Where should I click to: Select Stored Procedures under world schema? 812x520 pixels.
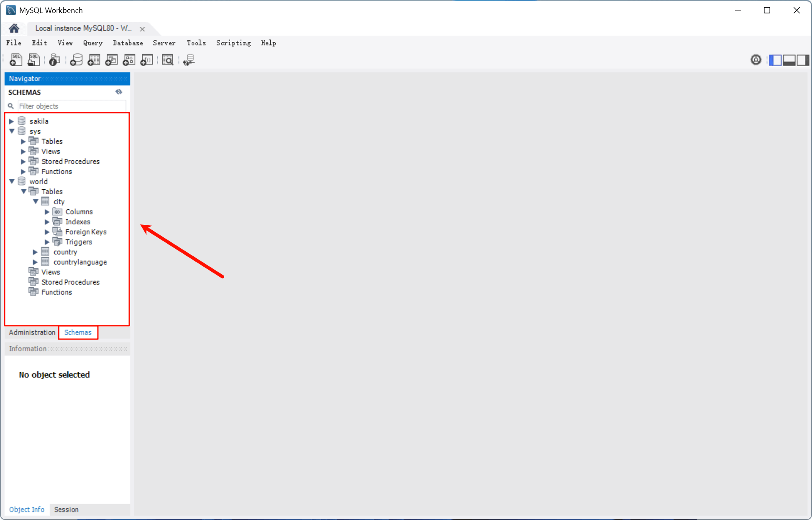pyautogui.click(x=70, y=282)
